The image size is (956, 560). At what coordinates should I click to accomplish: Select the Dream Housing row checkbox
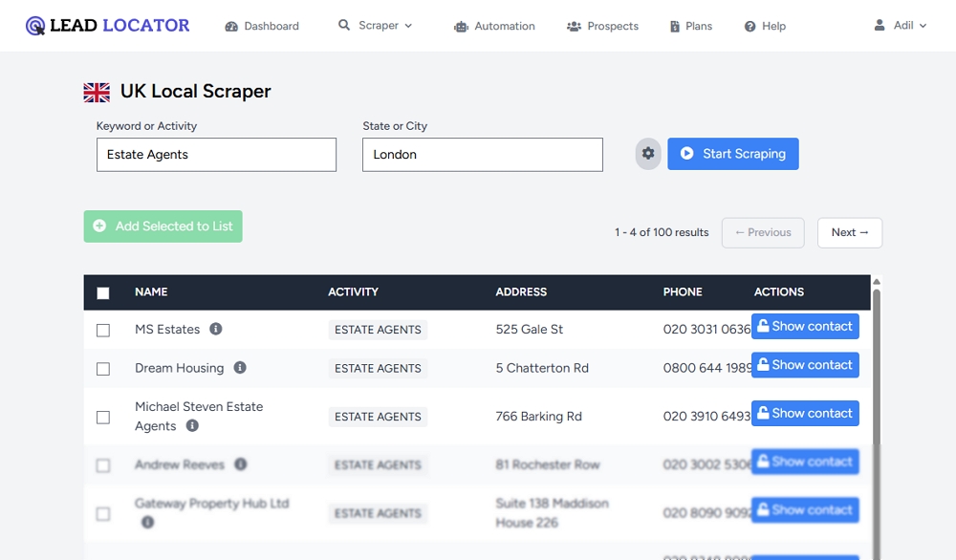pos(103,369)
